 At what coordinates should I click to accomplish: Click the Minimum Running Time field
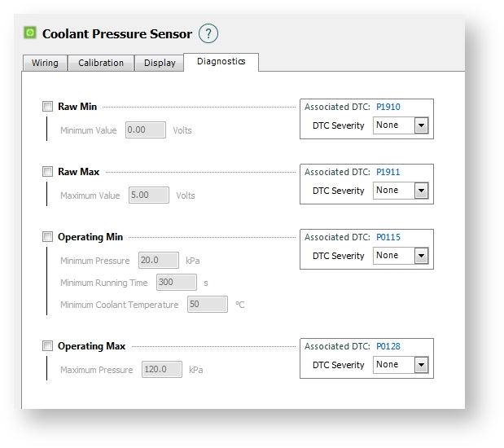(x=176, y=283)
